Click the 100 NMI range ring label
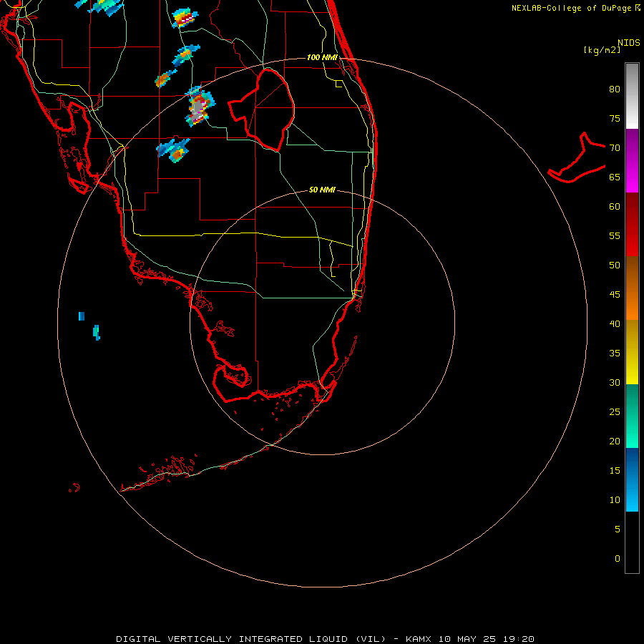 (322, 57)
